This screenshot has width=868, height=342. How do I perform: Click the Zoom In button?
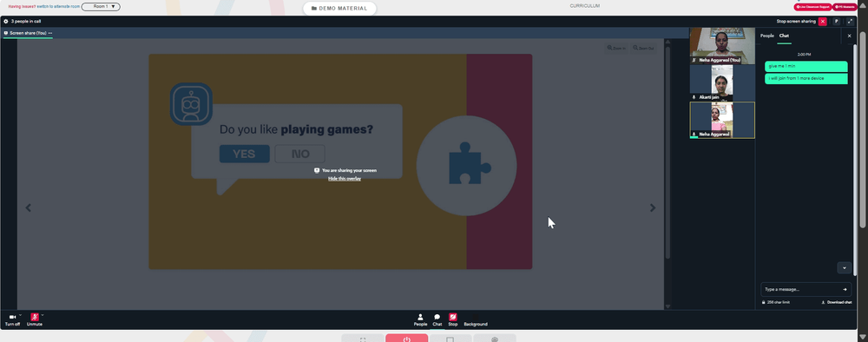[616, 48]
